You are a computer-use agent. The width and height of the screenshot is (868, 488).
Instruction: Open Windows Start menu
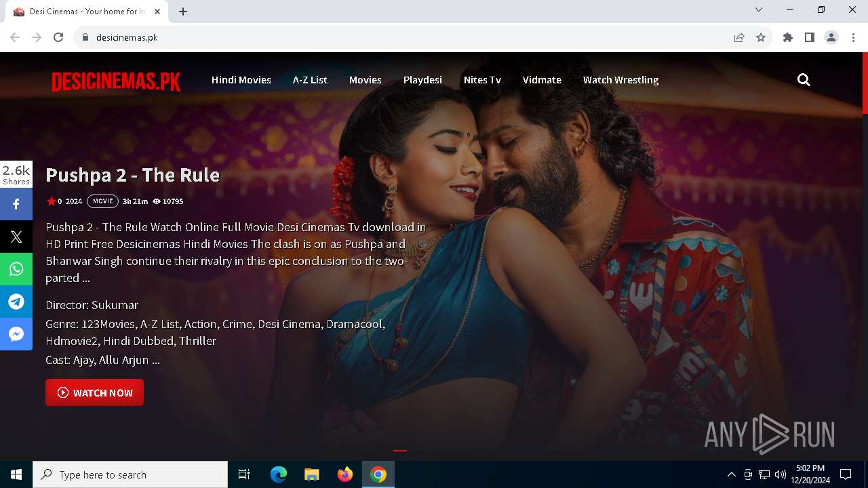click(16, 474)
